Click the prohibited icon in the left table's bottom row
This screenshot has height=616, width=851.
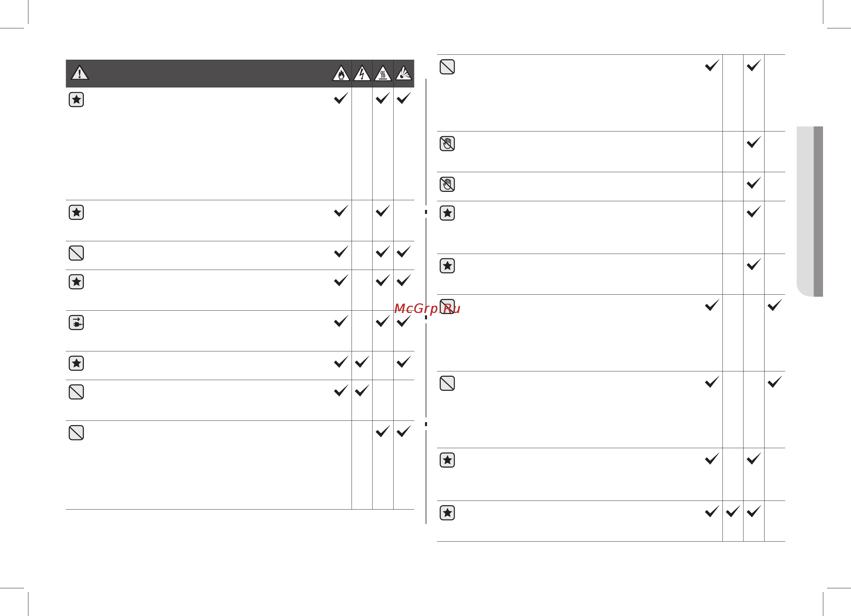(x=76, y=432)
